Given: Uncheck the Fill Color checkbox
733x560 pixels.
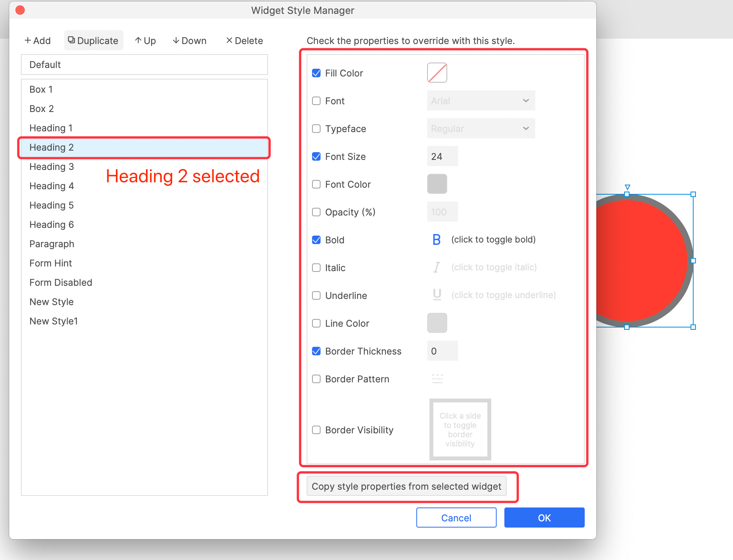Looking at the screenshot, I should (x=316, y=73).
